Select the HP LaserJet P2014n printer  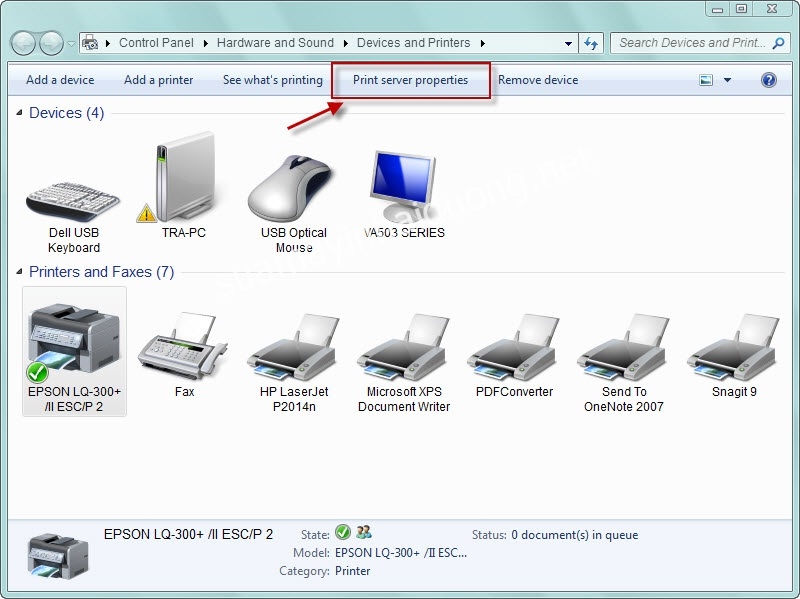[x=293, y=347]
